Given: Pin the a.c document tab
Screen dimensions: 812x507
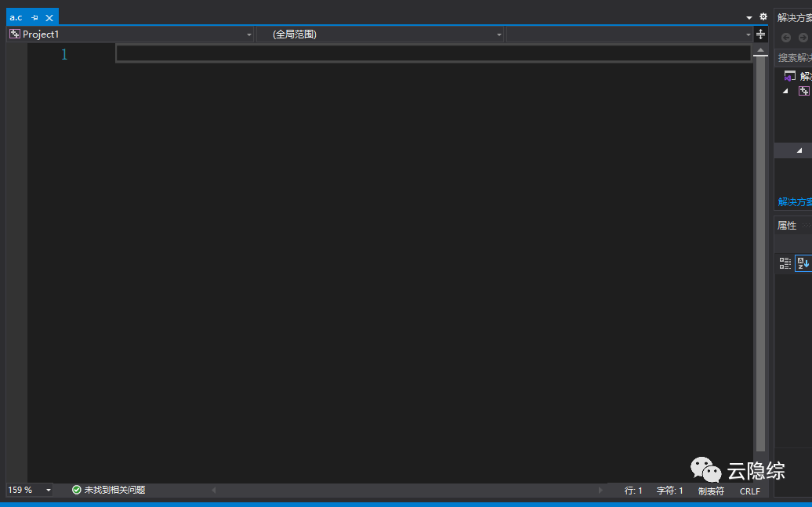Looking at the screenshot, I should point(34,16).
